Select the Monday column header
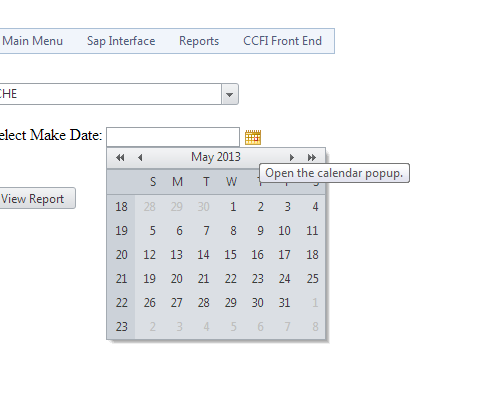This screenshot has height=420, width=502. coord(177,182)
